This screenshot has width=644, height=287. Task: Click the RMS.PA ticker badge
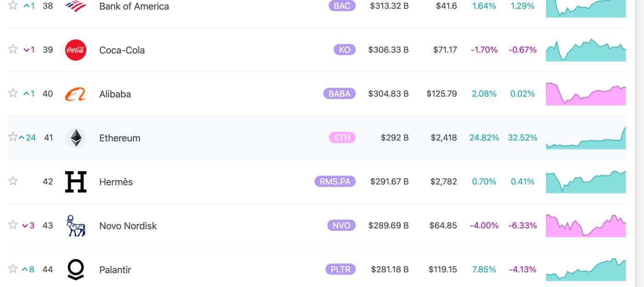[335, 182]
